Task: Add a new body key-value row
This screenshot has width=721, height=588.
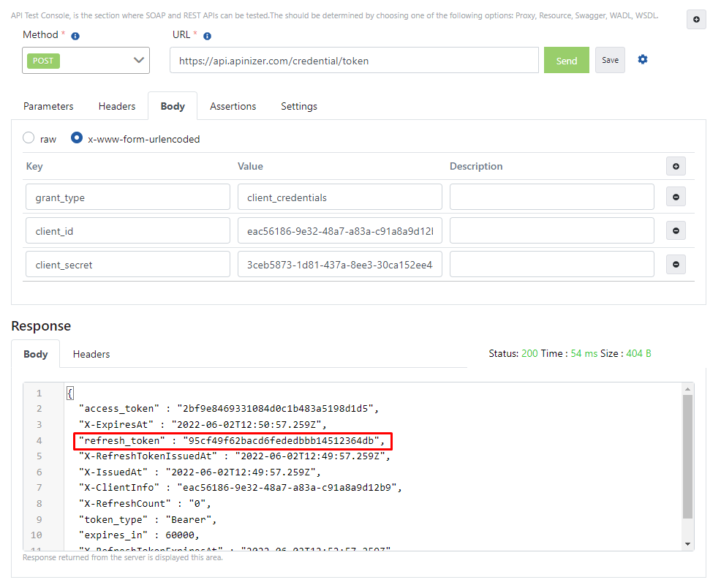Action: click(676, 167)
